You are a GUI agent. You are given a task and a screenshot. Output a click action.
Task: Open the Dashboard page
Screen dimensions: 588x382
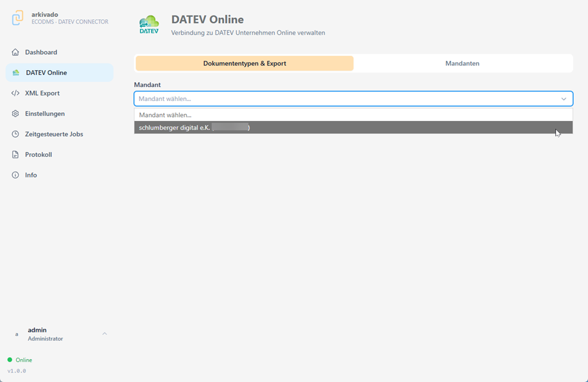tap(60, 52)
